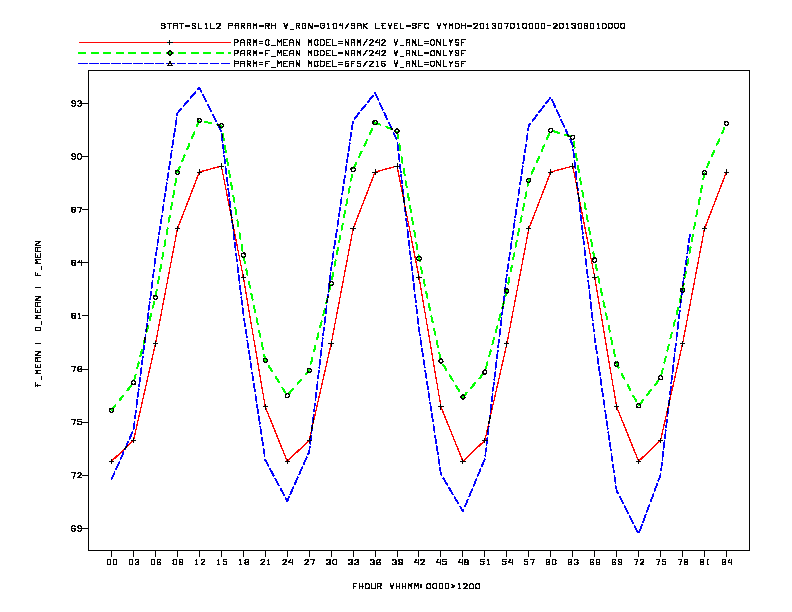This screenshot has width=792, height=612.
Task: Click the x-axis label FHOUR VHHMM 0000>1200
Action: [416, 586]
